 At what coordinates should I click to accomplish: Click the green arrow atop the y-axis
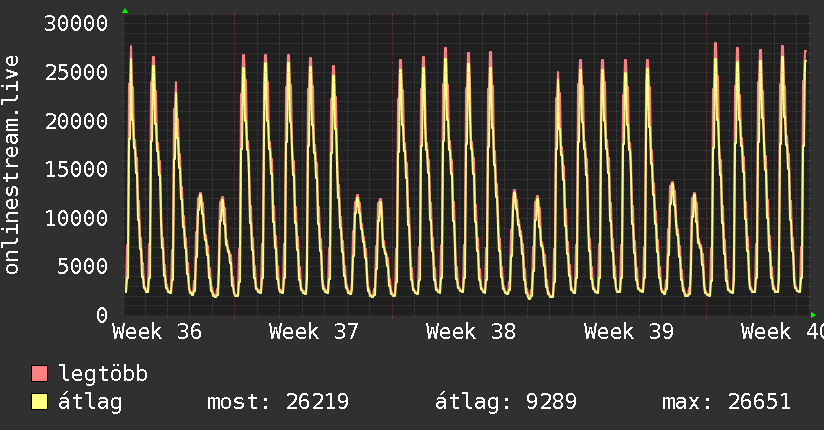point(125,11)
